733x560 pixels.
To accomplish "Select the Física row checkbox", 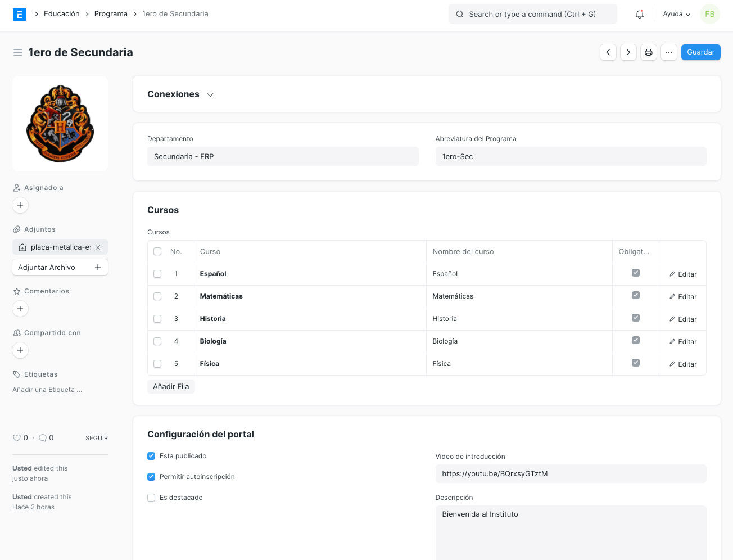I will 157,364.
